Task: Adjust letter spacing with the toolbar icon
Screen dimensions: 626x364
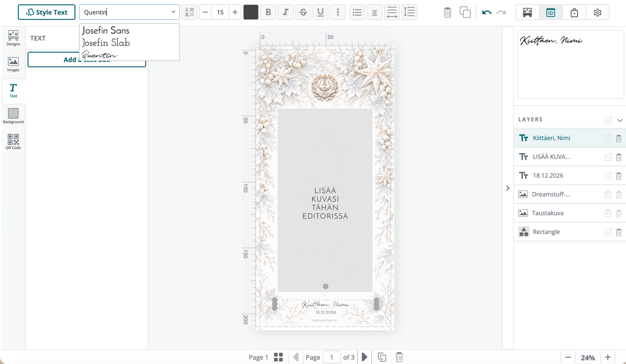Action: [x=392, y=12]
